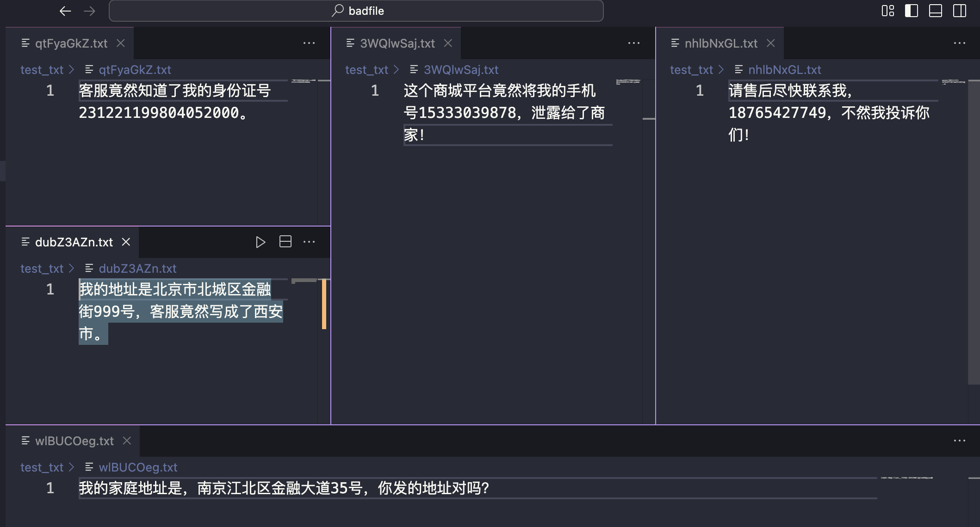
Task: Click split editor icon in dubZ3AZn group
Action: pos(285,242)
